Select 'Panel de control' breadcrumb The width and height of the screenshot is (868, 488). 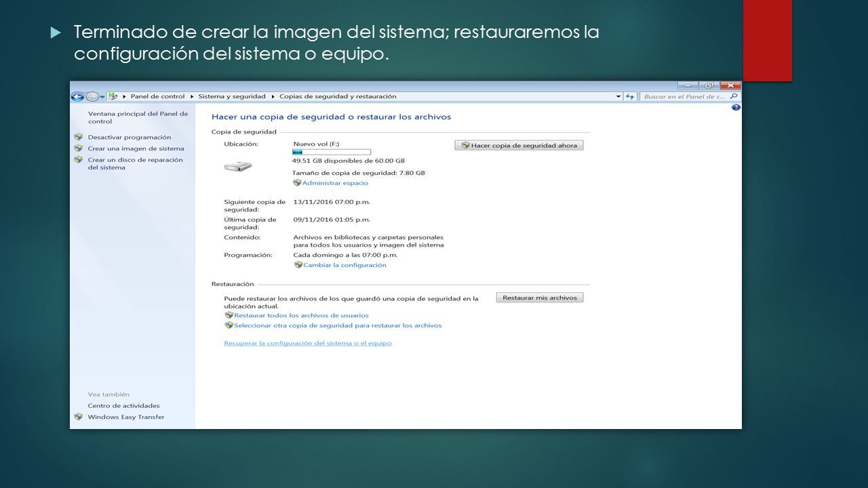click(x=157, y=97)
